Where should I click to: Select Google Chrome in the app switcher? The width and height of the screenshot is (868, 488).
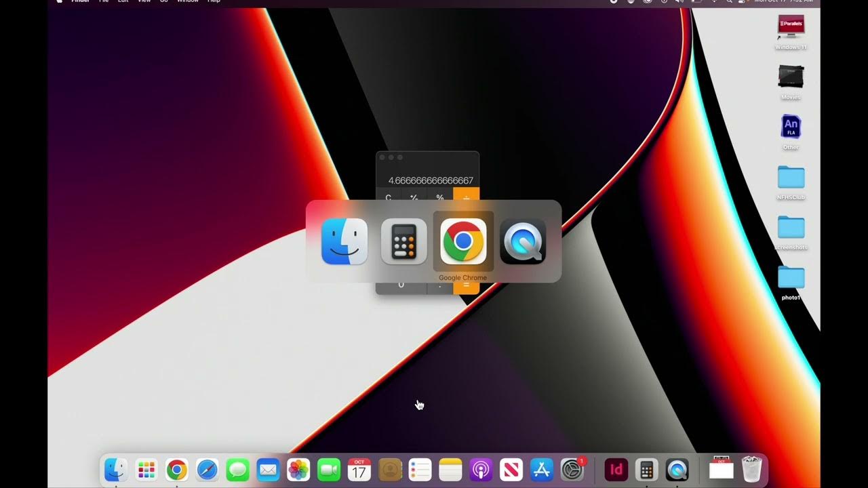(x=463, y=241)
